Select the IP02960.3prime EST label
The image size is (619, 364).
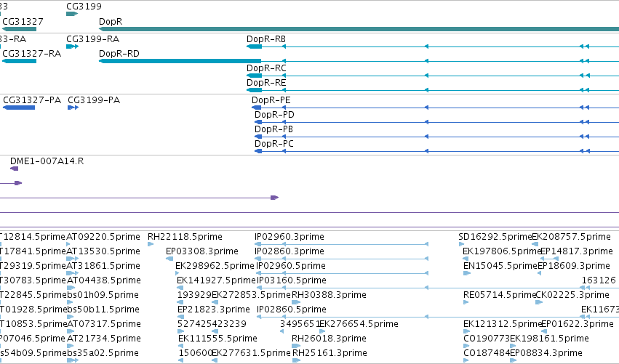click(x=289, y=237)
